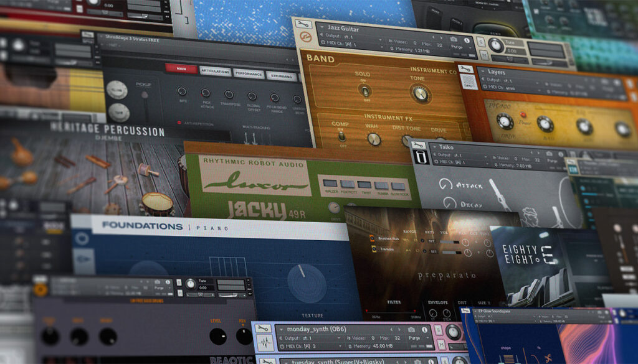Open the Taiko instrument wrench edit icon
The width and height of the screenshot is (638, 364).
pos(419,144)
